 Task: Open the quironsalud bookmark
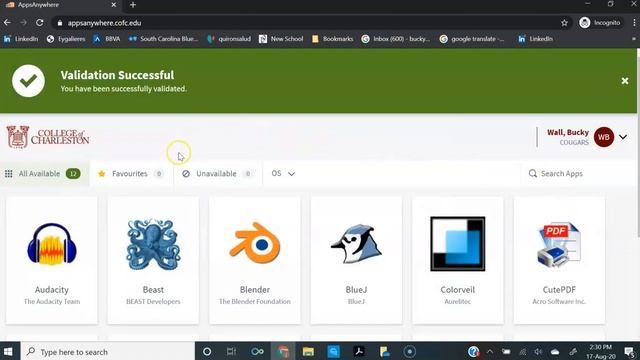pyautogui.click(x=229, y=39)
